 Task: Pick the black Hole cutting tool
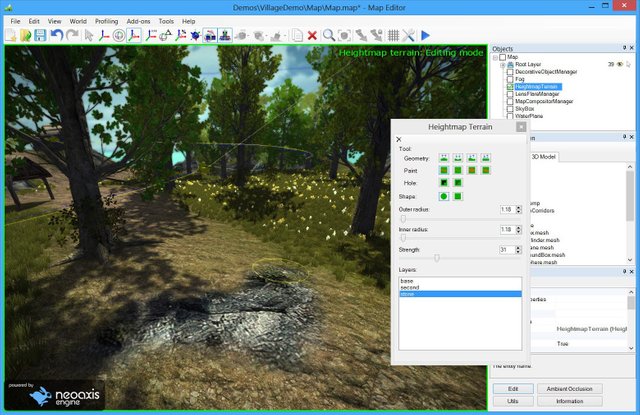tap(444, 182)
